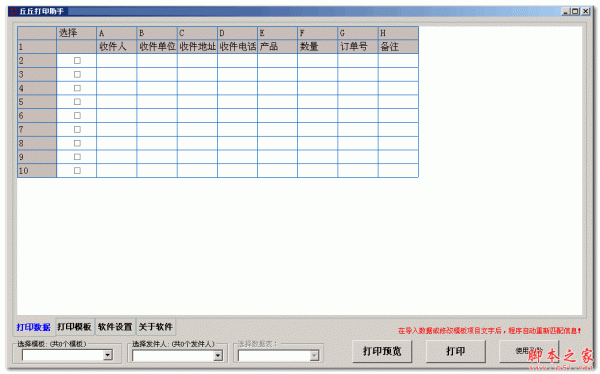Image resolution: width=600 pixels, height=374 pixels.
Task: Switch to the 关于软件 tab
Action: point(155,327)
